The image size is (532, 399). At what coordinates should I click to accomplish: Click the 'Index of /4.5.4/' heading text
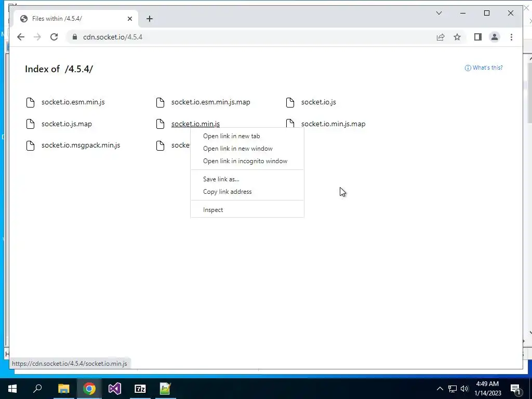59,69
